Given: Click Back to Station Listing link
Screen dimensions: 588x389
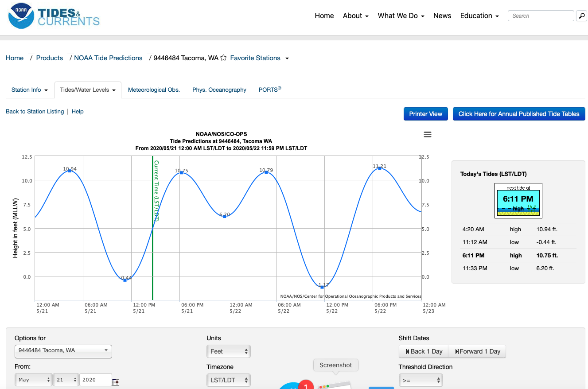Looking at the screenshot, I should point(35,112).
